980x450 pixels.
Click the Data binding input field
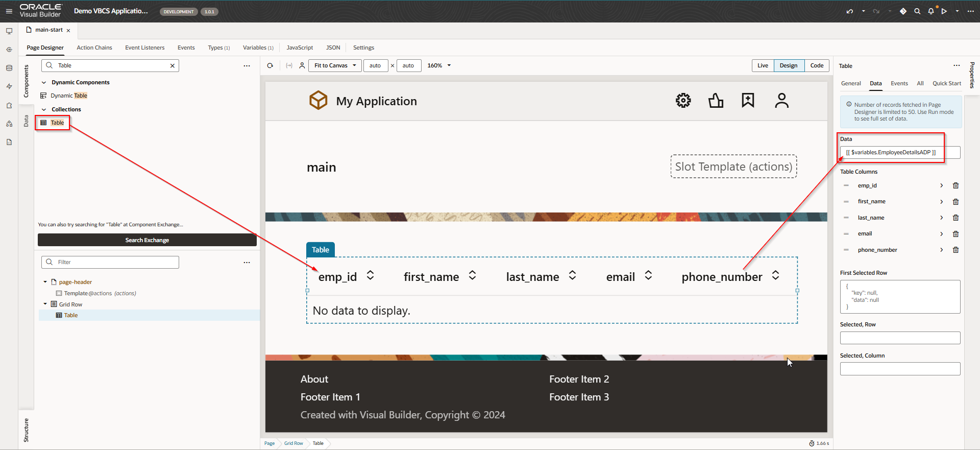[x=900, y=153]
